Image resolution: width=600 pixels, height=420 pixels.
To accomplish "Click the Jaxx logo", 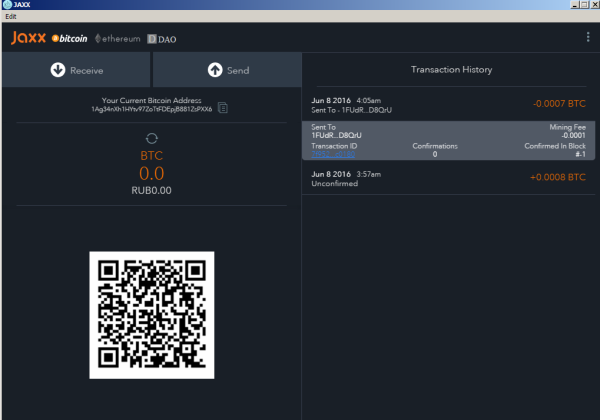I will point(27,38).
